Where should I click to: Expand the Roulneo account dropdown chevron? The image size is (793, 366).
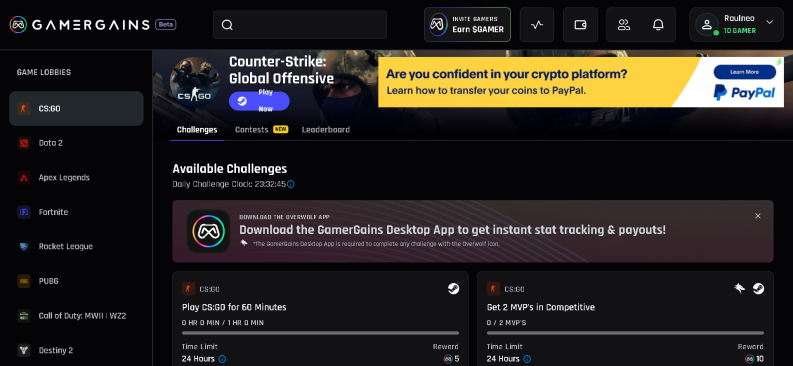[770, 22]
